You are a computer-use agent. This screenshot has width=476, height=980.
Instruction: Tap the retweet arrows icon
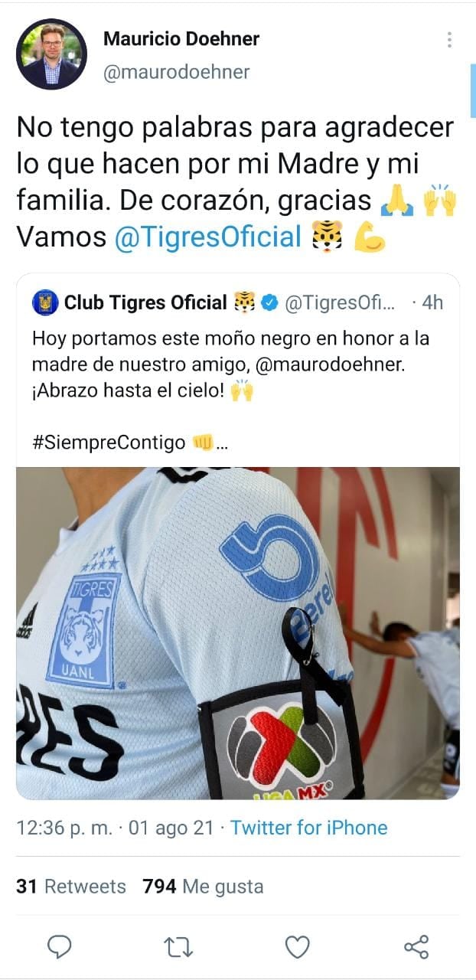(x=178, y=948)
